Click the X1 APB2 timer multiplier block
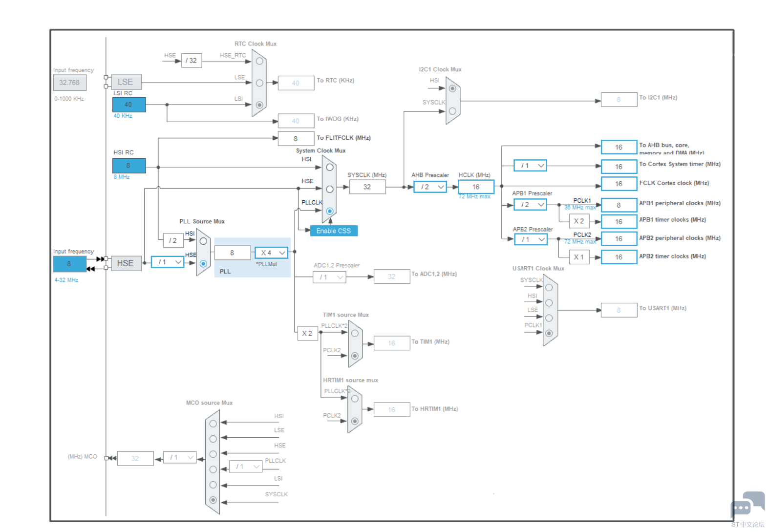 [x=579, y=257]
